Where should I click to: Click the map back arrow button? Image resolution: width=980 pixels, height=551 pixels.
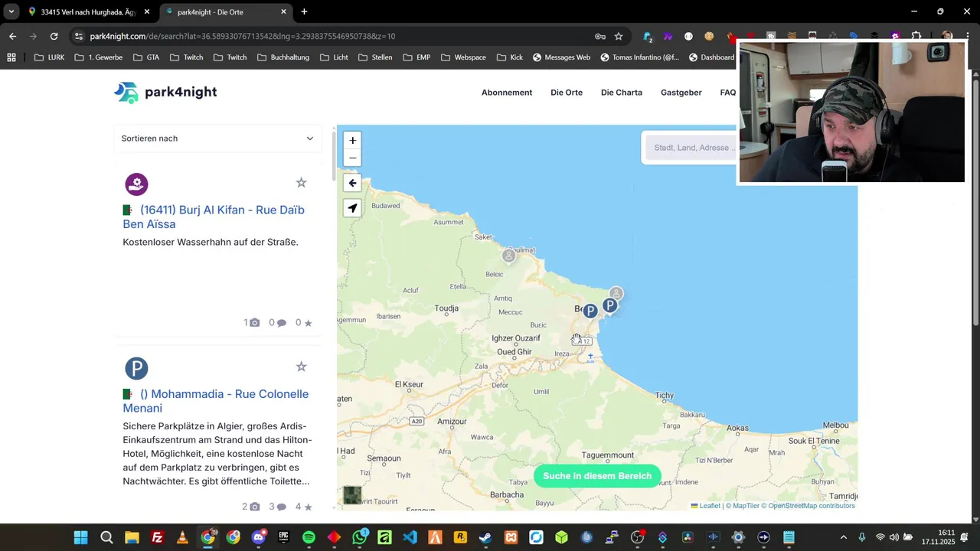point(352,183)
